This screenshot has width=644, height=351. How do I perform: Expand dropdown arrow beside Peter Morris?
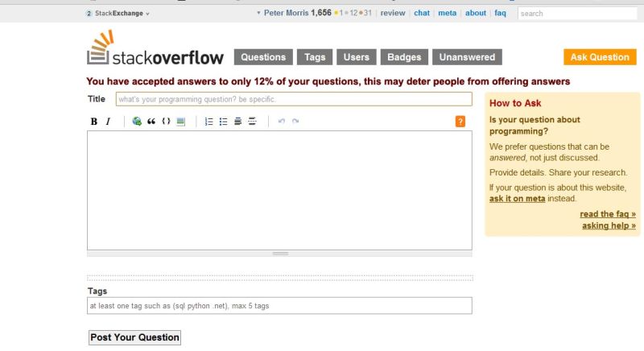pyautogui.click(x=258, y=13)
